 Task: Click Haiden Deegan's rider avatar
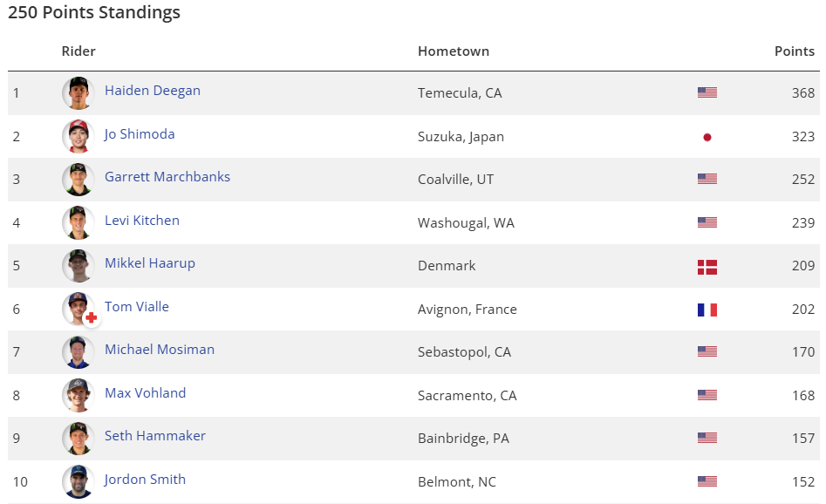point(78,92)
